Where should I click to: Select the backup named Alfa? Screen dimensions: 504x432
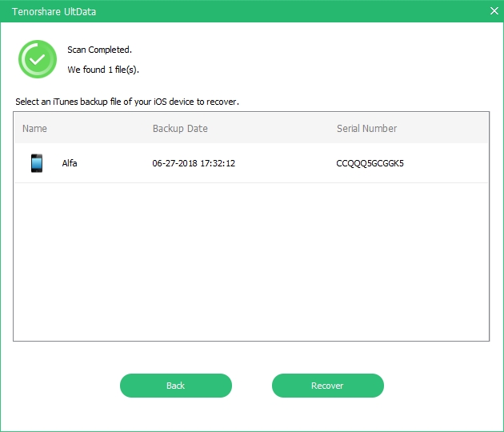click(x=250, y=163)
